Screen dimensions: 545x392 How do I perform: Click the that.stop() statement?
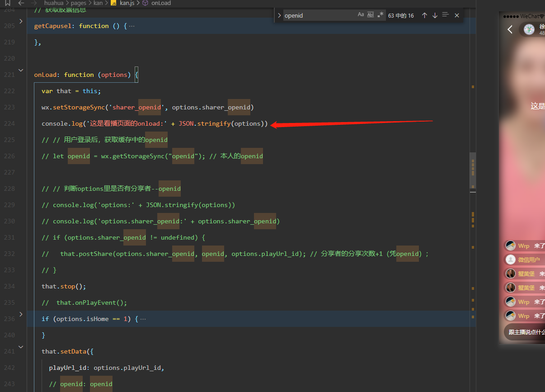pos(64,286)
